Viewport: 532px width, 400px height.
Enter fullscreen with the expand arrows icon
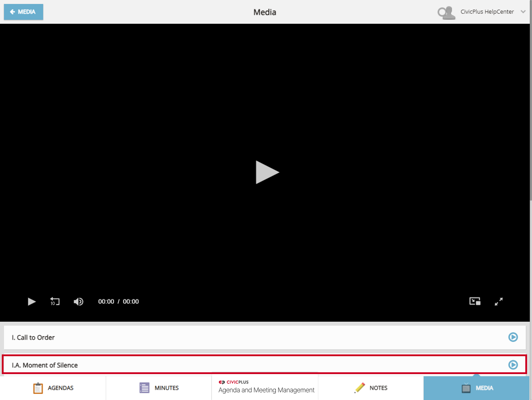click(x=498, y=301)
